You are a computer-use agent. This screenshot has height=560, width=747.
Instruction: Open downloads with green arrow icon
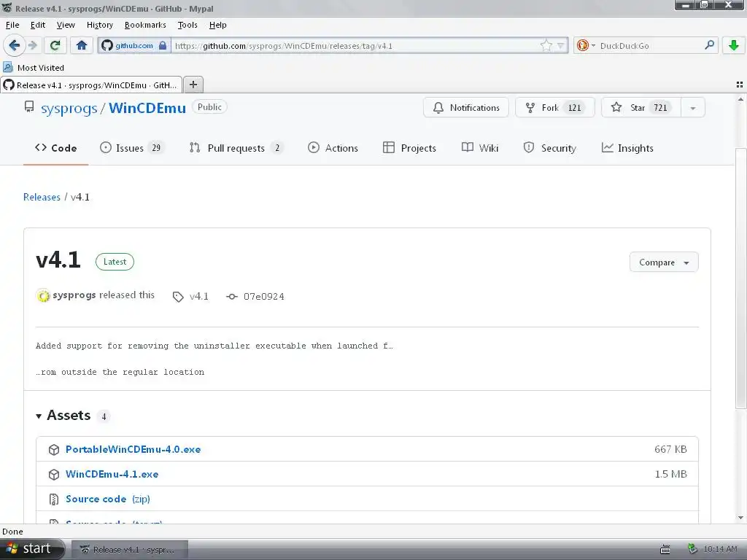point(734,45)
